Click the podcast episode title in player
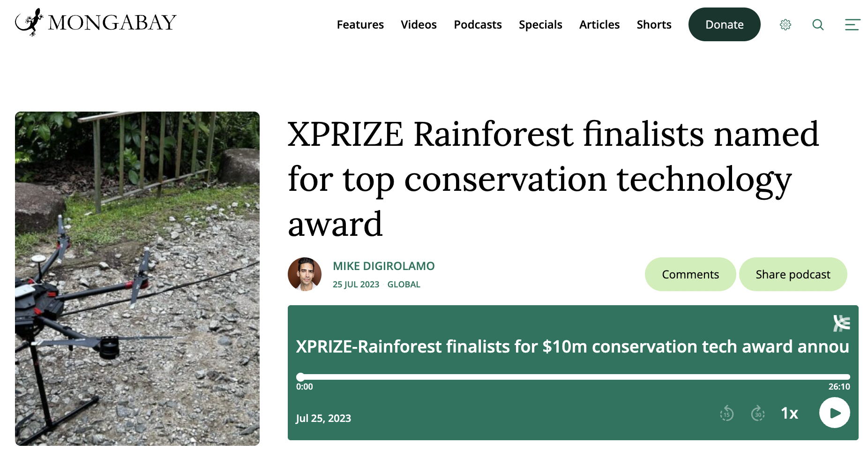Viewport: 868px width, 451px height. point(572,346)
